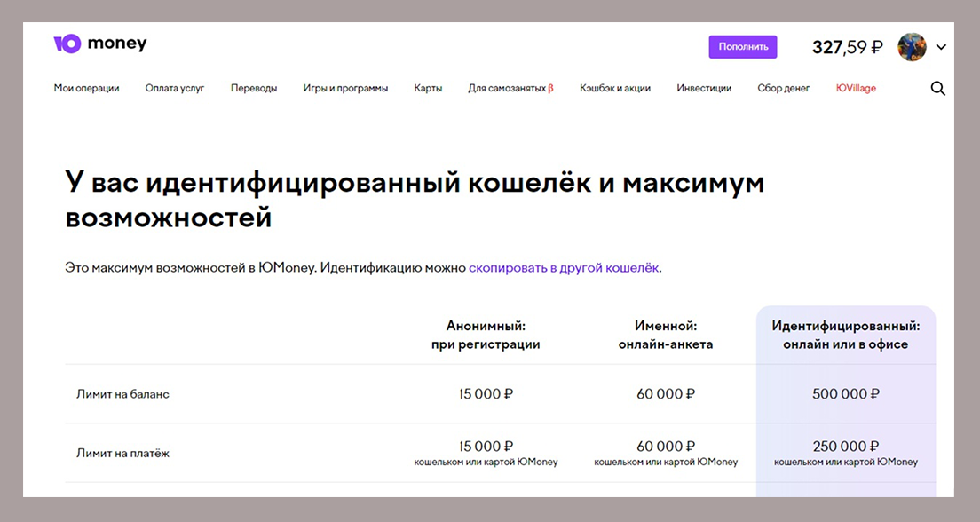
Task: Click Именной онлайн-анкета column header
Action: click(x=666, y=335)
